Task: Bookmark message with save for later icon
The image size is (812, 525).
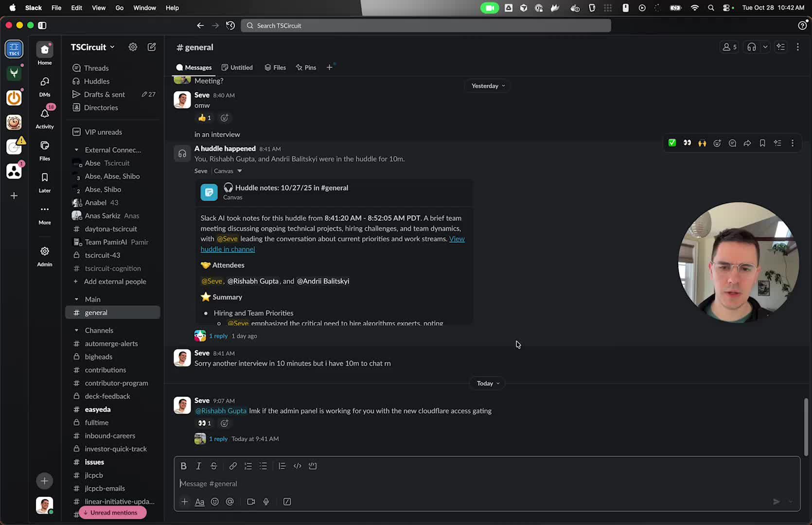Action: pyautogui.click(x=762, y=143)
